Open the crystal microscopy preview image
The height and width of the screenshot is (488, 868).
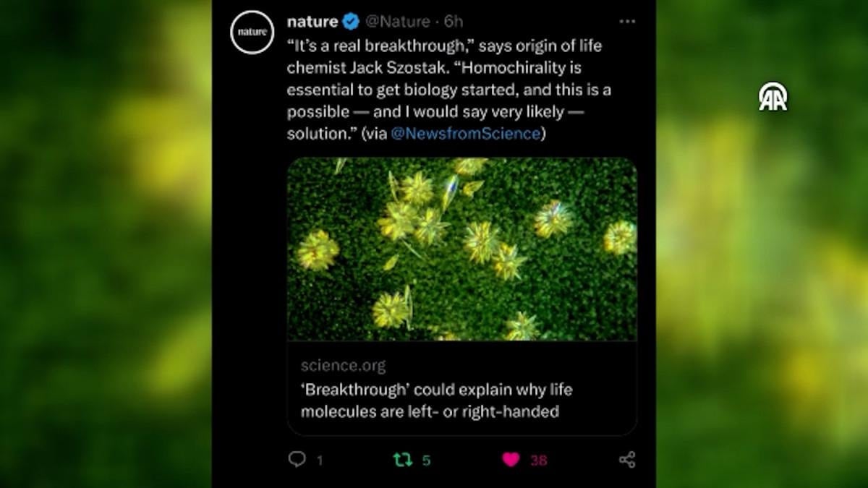pos(461,249)
